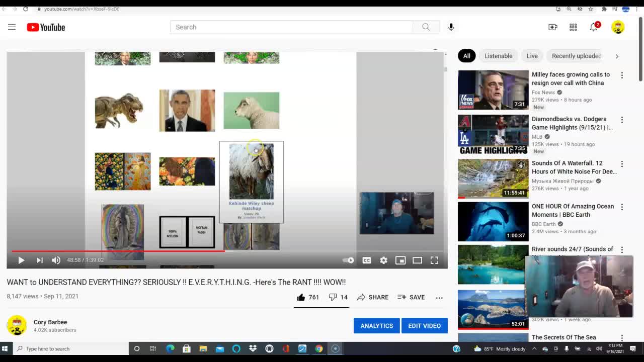Open Microsoft Edge from the taskbar
The height and width of the screenshot is (362, 644).
(170, 348)
